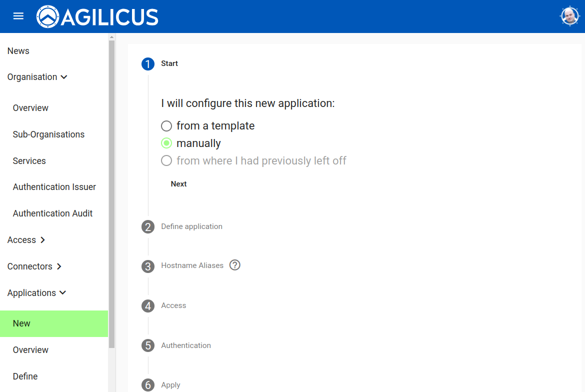The image size is (585, 392).
Task: Open Sub-Organisations in the sidebar
Action: click(x=48, y=134)
